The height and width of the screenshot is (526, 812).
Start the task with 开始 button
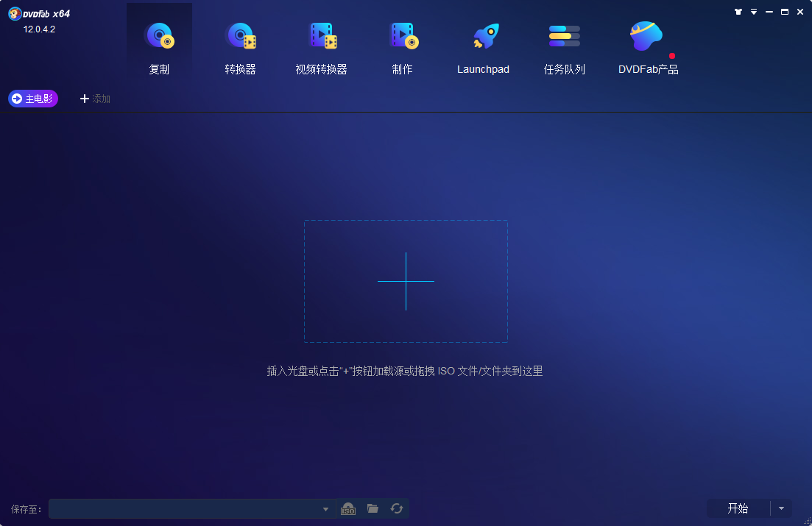point(738,508)
